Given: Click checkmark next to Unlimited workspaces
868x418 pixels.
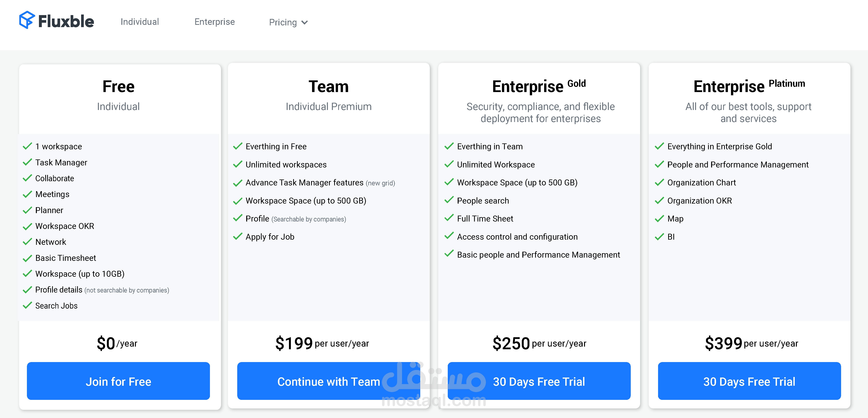Looking at the screenshot, I should pyautogui.click(x=238, y=164).
